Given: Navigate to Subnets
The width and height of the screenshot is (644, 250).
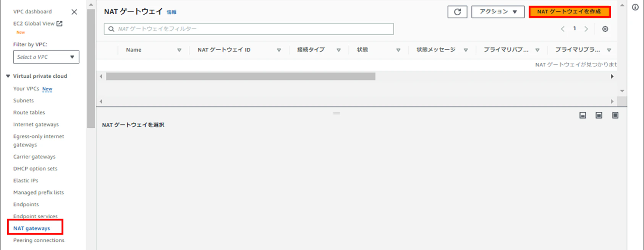Looking at the screenshot, I should coord(23,101).
